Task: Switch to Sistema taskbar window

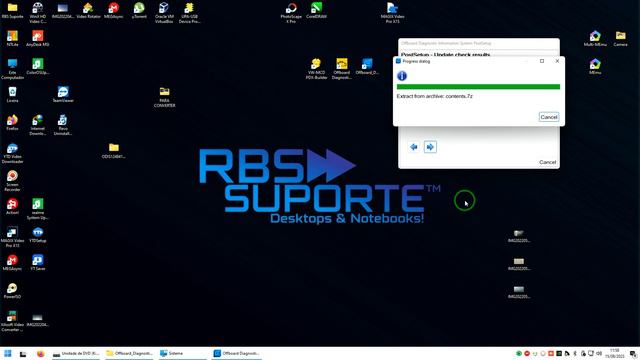Action: click(x=183, y=353)
